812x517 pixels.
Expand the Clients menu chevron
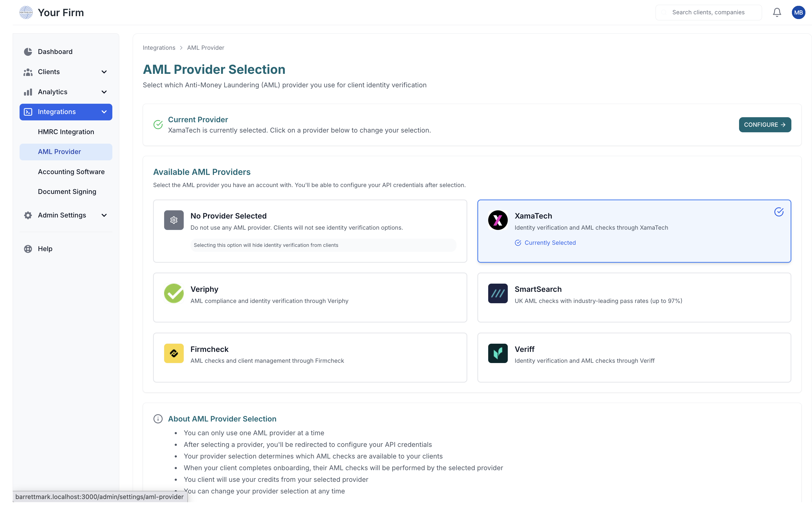104,72
